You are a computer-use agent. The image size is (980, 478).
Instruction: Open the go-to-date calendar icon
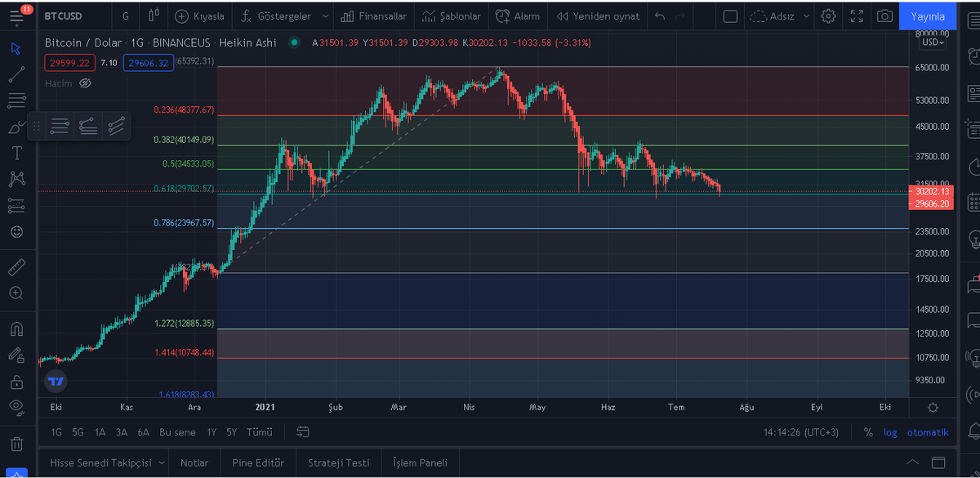click(x=303, y=431)
